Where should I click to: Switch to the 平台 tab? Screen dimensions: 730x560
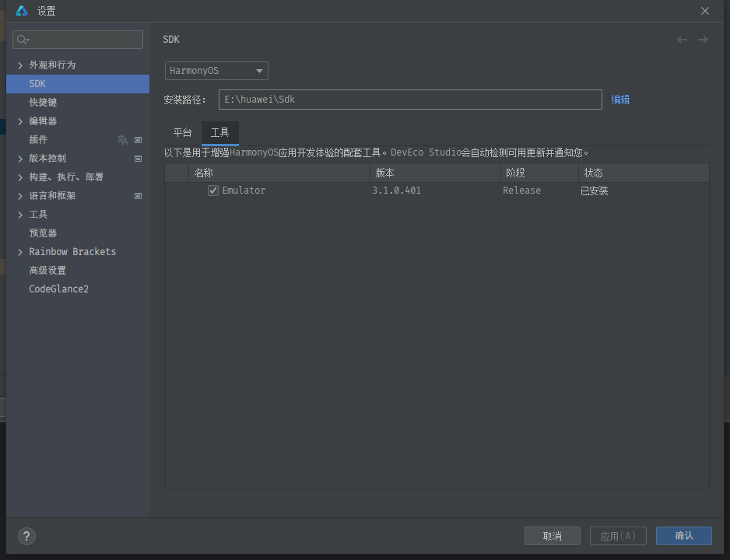(182, 132)
